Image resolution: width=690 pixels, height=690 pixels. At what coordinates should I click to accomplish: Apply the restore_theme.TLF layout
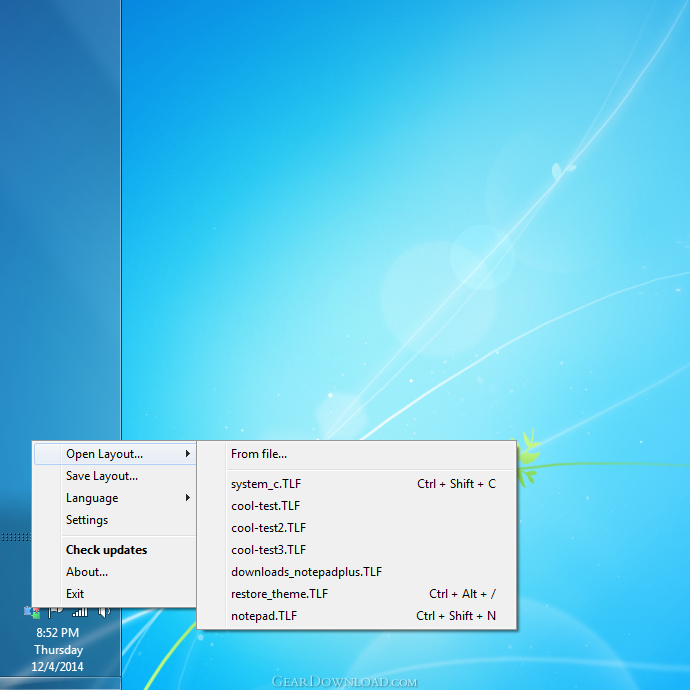356,594
